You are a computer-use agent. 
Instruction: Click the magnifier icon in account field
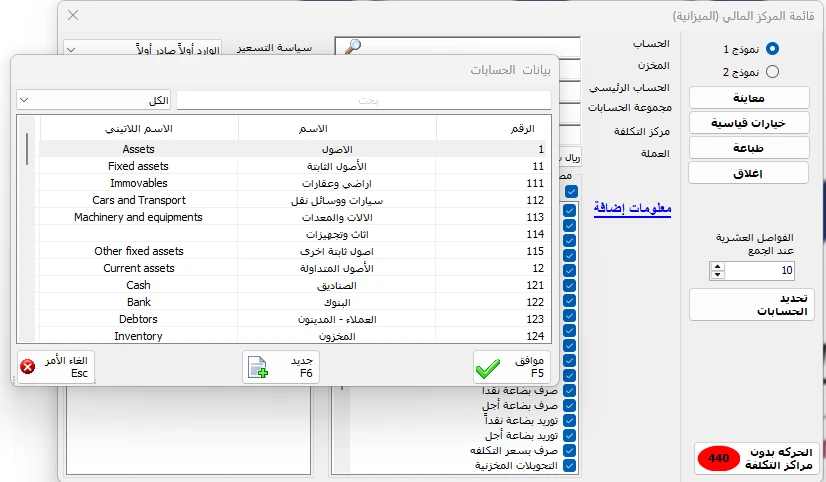point(352,46)
